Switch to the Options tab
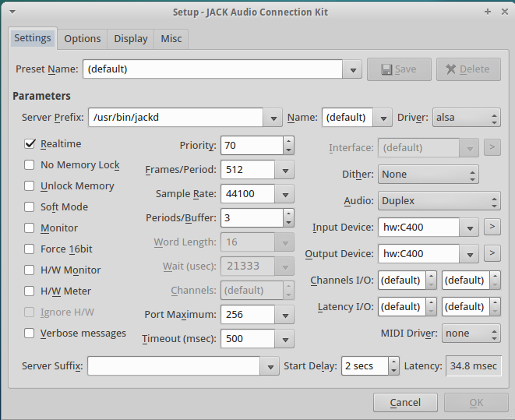This screenshot has width=515, height=420. 82,38
